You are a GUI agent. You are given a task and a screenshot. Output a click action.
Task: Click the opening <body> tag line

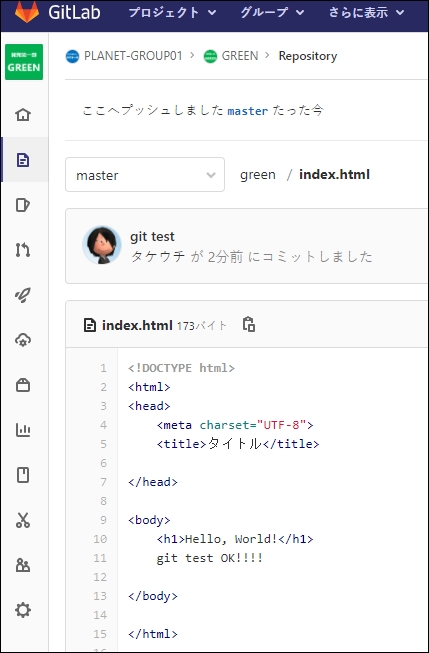click(150, 520)
